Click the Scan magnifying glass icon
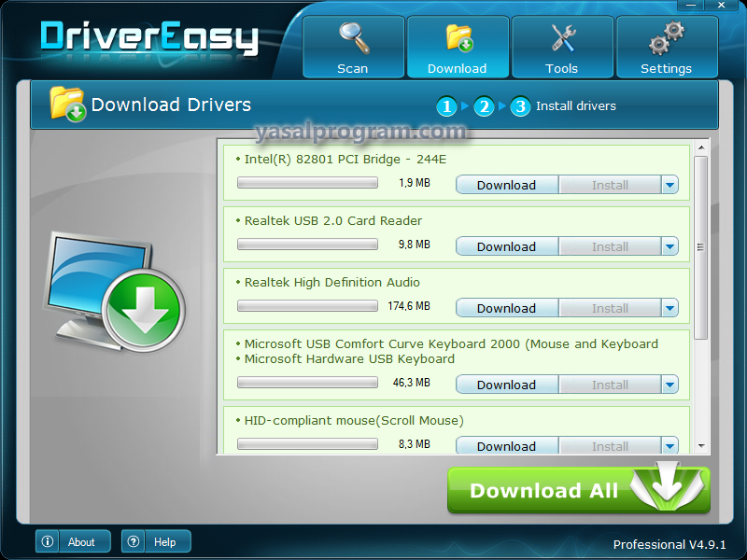 click(x=353, y=39)
